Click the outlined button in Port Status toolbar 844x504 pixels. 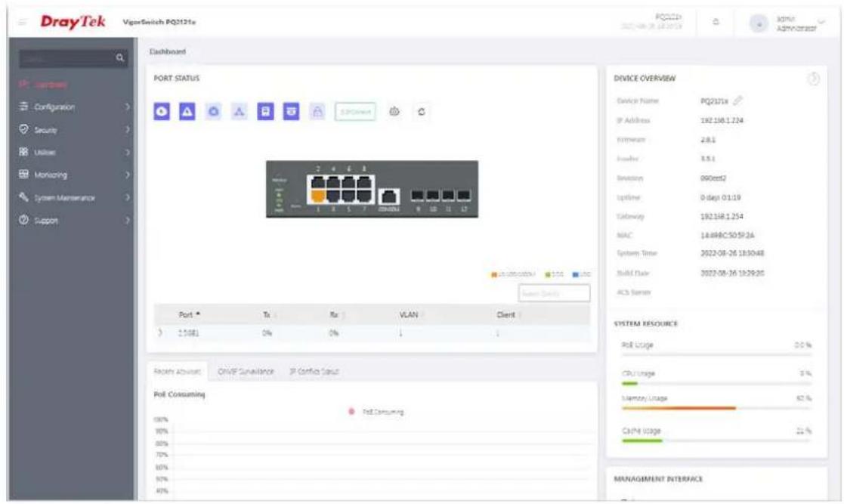pyautogui.click(x=355, y=112)
